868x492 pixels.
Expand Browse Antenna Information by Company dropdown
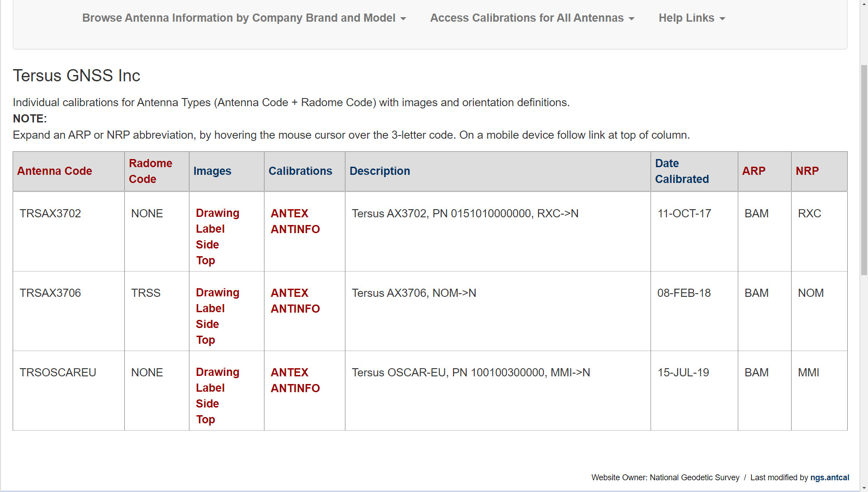pyautogui.click(x=244, y=18)
